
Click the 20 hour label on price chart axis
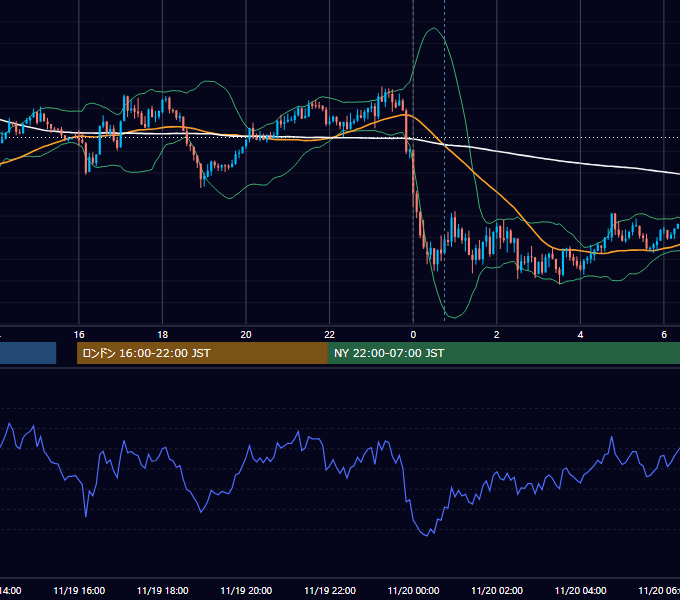[246, 335]
